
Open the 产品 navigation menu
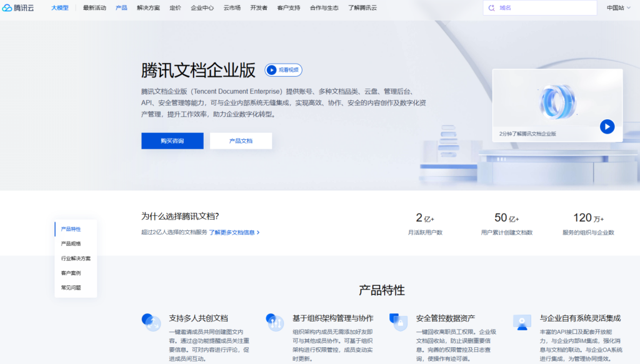[x=121, y=7]
